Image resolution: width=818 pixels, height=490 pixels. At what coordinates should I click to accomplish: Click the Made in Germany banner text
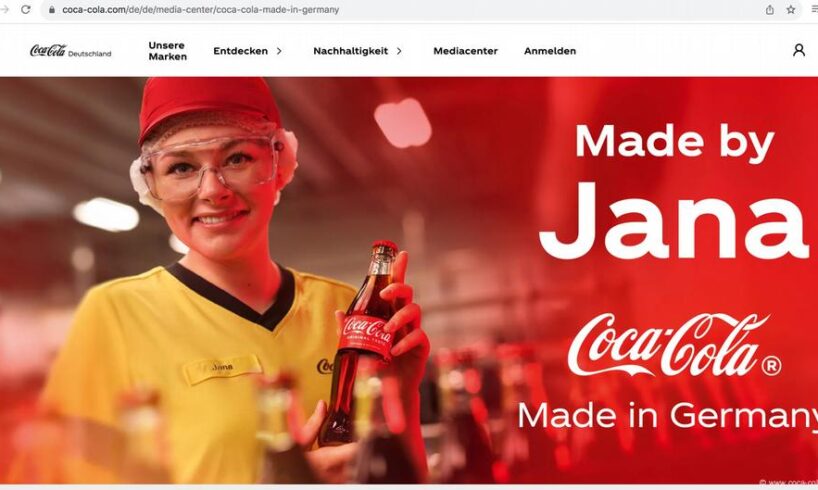668,415
